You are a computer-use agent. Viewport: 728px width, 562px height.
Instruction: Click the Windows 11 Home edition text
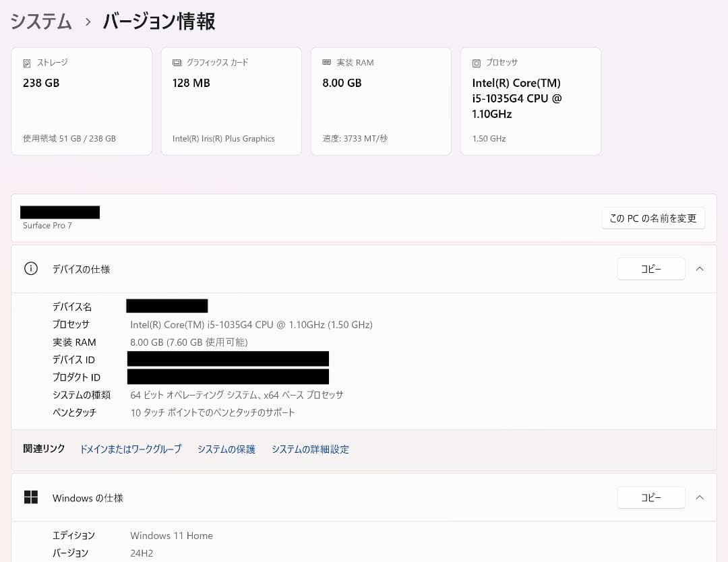171,535
